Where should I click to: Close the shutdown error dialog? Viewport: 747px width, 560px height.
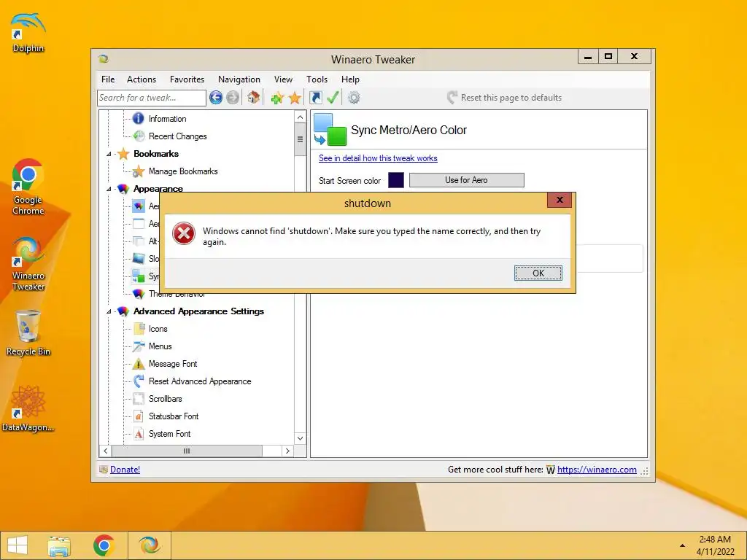(560, 200)
